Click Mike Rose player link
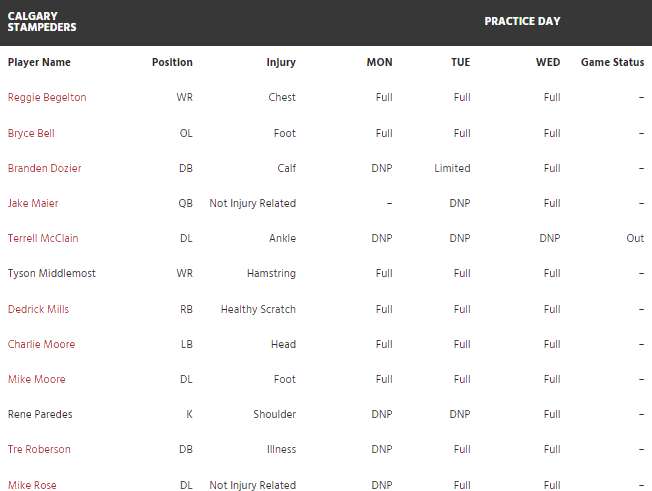This screenshot has height=491, width=652. point(32,485)
